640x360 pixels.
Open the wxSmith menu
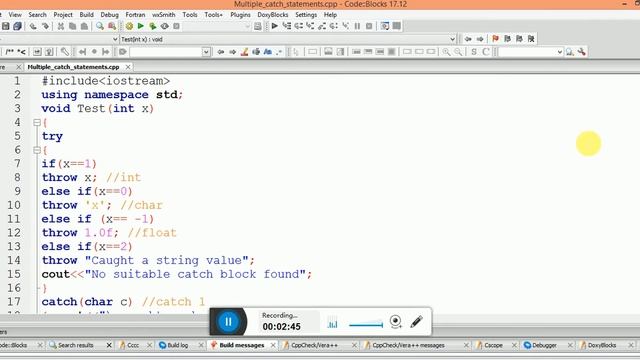[164, 15]
